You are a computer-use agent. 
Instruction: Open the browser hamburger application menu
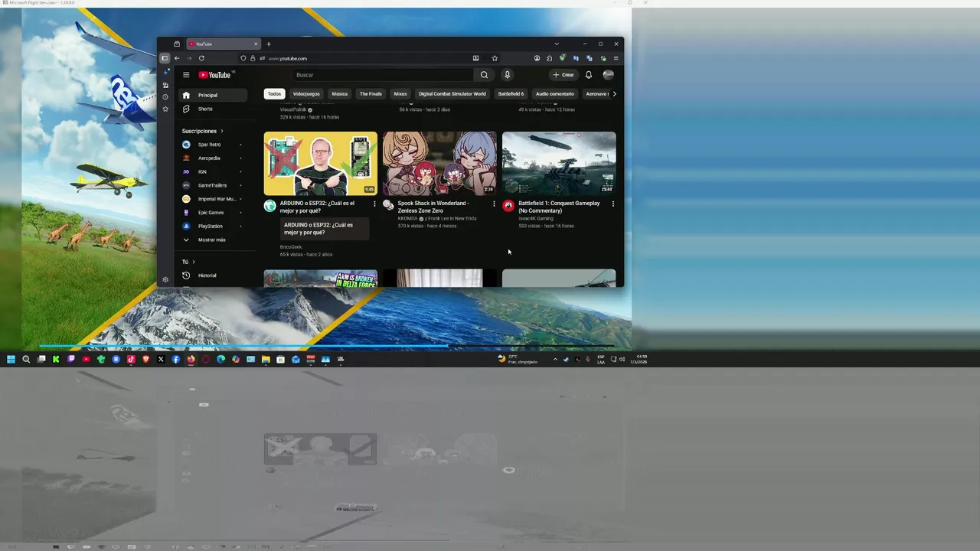pos(616,58)
